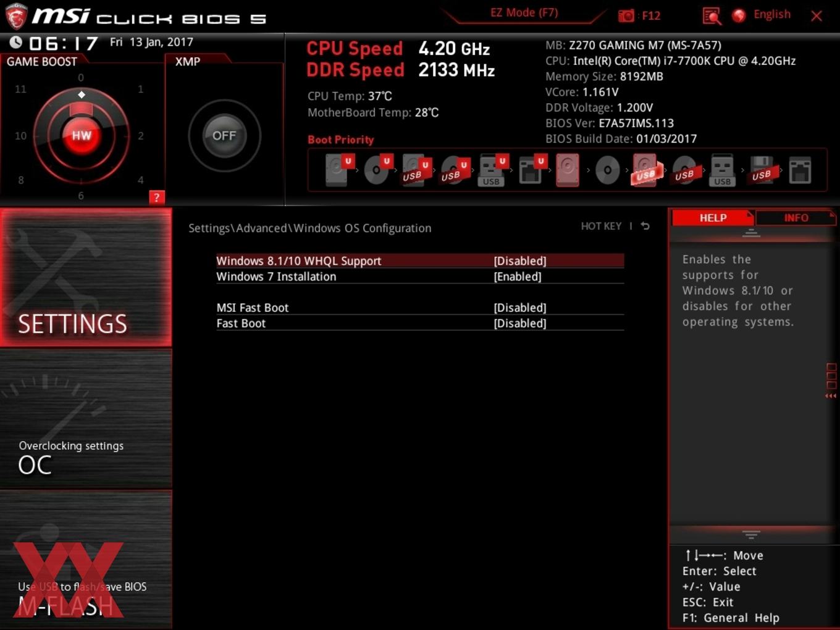Select the UEFI CD/DVD boot device icon

tap(377, 170)
